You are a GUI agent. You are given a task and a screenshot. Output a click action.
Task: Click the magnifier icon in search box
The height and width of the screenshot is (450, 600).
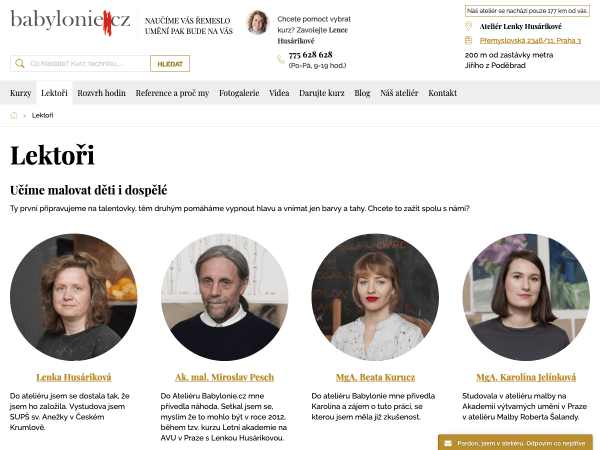tap(20, 64)
